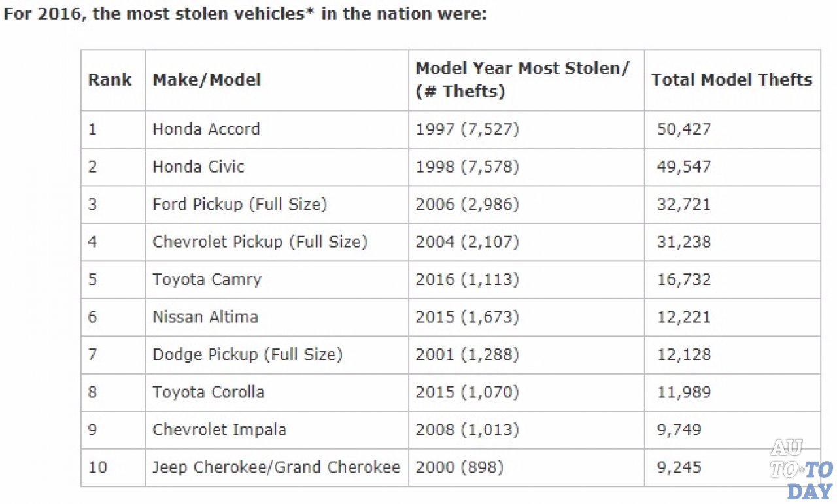The image size is (837, 504).
Task: Click the most stolen vehicles heading text
Action: [245, 14]
